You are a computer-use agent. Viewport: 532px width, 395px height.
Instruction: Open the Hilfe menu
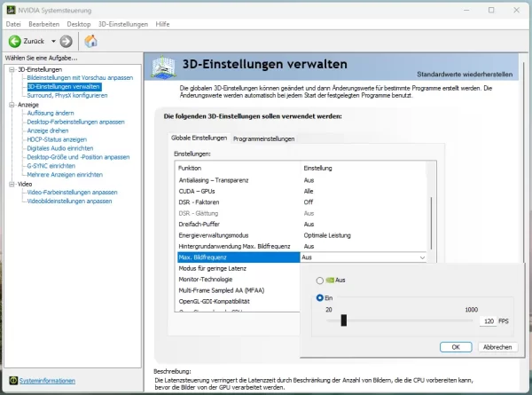pos(162,24)
